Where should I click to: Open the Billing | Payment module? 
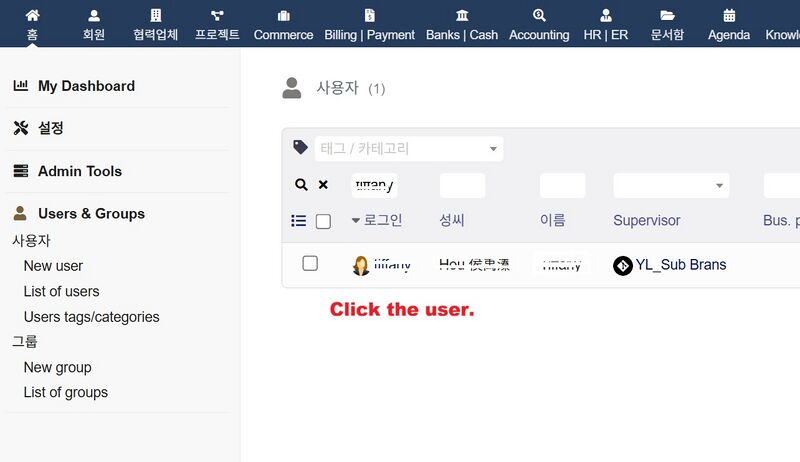[x=369, y=24]
